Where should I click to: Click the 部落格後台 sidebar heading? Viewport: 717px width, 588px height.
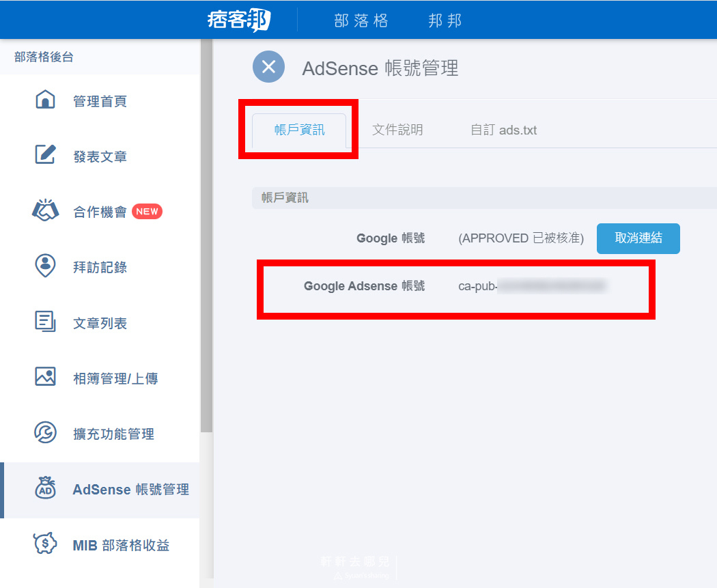click(44, 57)
